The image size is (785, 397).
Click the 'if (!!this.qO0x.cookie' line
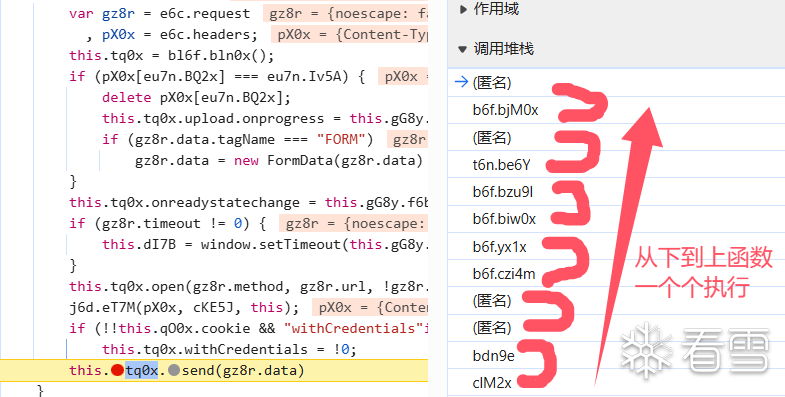(248, 328)
